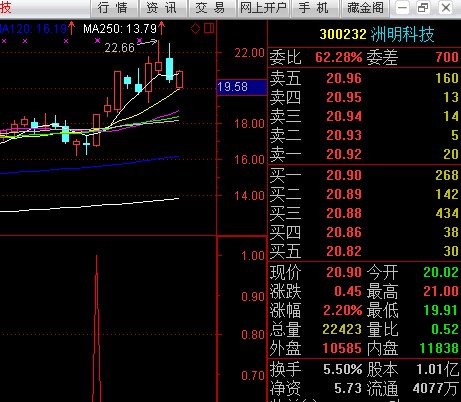Click the red panel-layout icon beside diamond
This screenshot has height=402, width=461.
pyautogui.click(x=209, y=28)
